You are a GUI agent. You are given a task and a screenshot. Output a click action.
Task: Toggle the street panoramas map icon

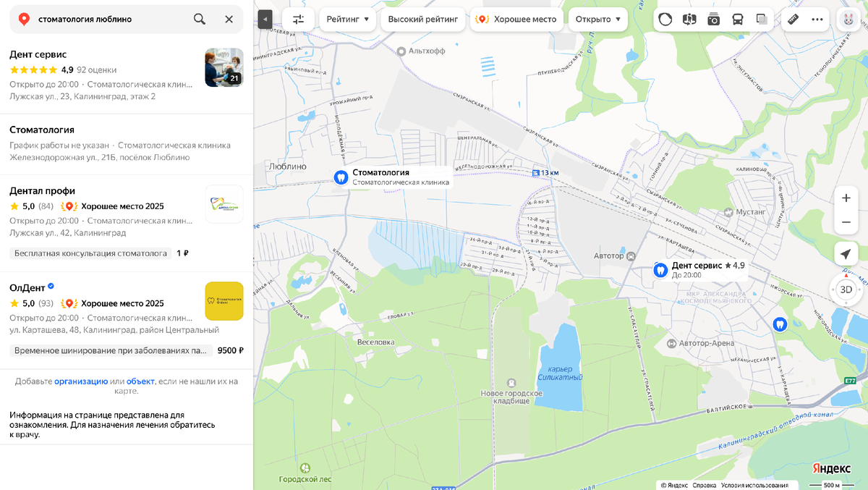click(689, 20)
